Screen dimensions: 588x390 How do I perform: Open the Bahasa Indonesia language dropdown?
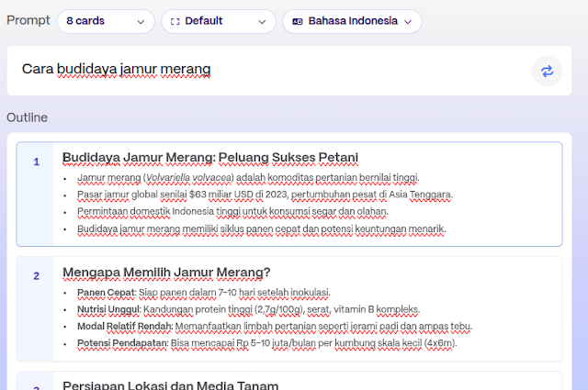coord(352,21)
